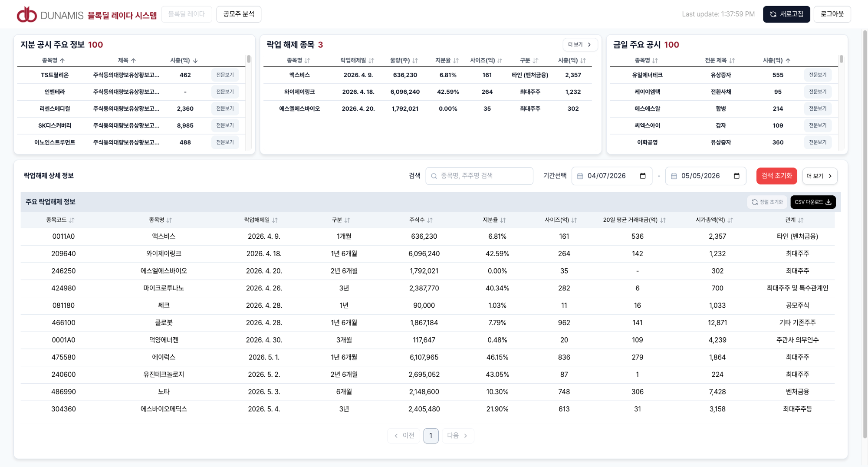Image resolution: width=868 pixels, height=467 pixels.
Task: Select 와이제이링크 in 락업 해제 종목 panel
Action: click(x=299, y=92)
